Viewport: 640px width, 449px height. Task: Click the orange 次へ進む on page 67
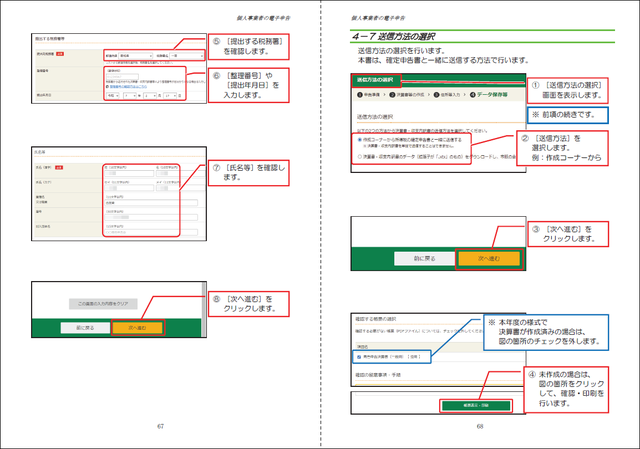pos(138,328)
